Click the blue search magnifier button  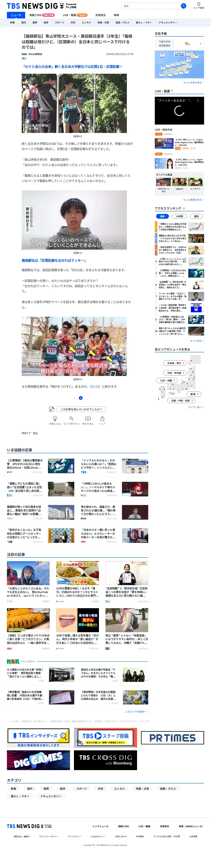(183, 6)
